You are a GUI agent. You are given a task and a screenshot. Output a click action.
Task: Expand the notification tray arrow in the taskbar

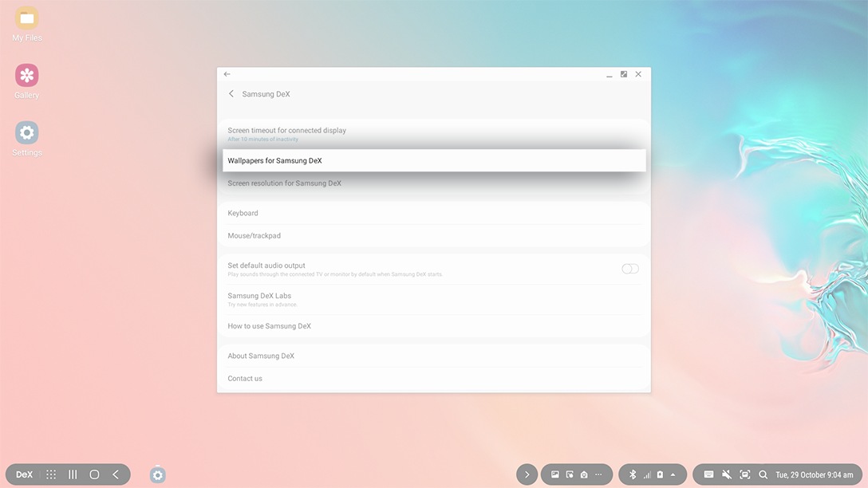pos(527,474)
